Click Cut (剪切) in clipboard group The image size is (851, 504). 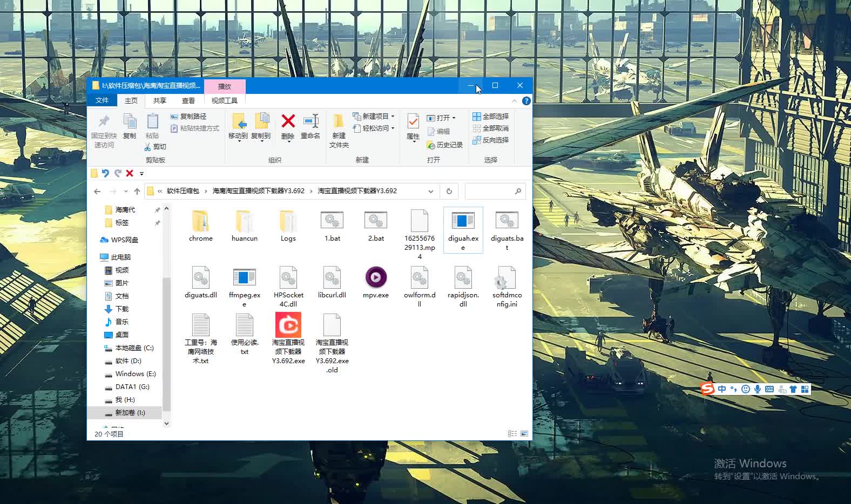coord(156,147)
